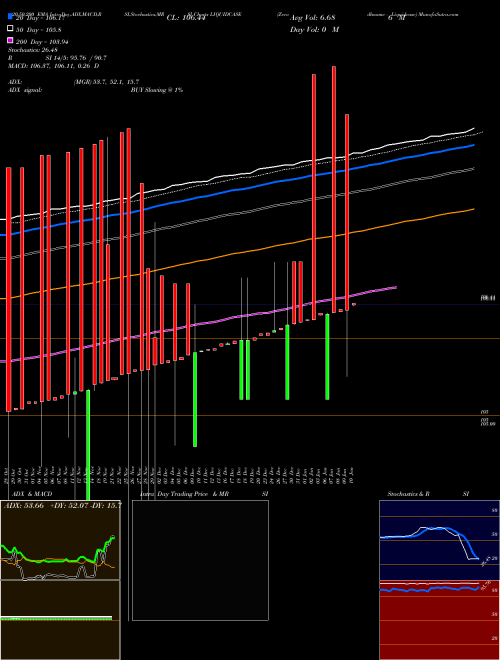Click the magenta 200 Day legend swatch
Image resolution: width=500 pixels, height=660 pixels.
tap(10, 40)
